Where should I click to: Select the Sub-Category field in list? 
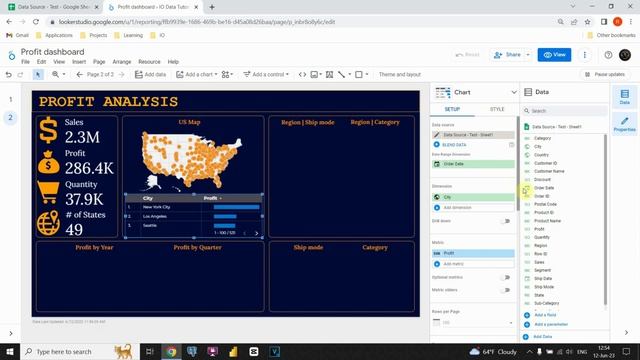547,303
